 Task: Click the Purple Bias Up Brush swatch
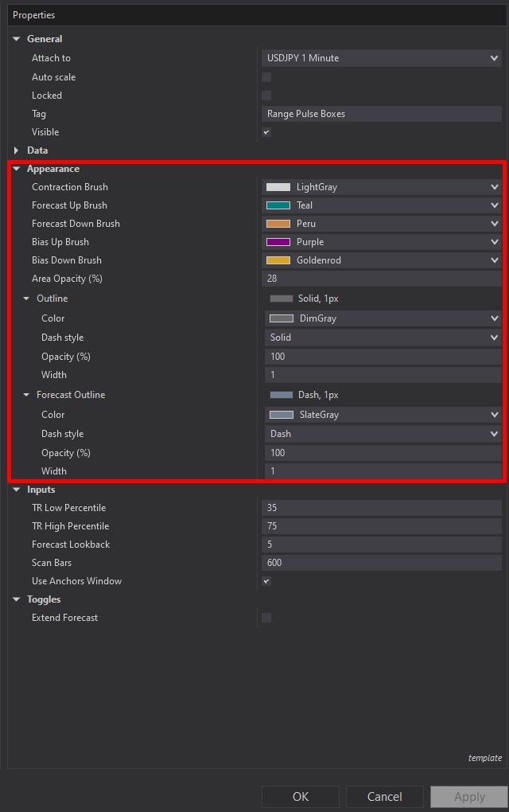coord(278,242)
